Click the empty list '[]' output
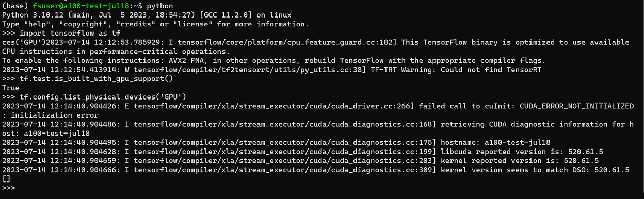The image size is (644, 199). 6,179
